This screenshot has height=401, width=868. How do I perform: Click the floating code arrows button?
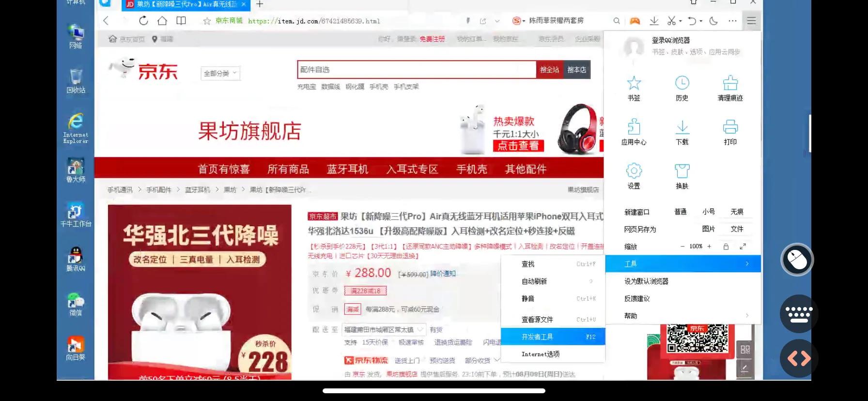click(x=799, y=358)
